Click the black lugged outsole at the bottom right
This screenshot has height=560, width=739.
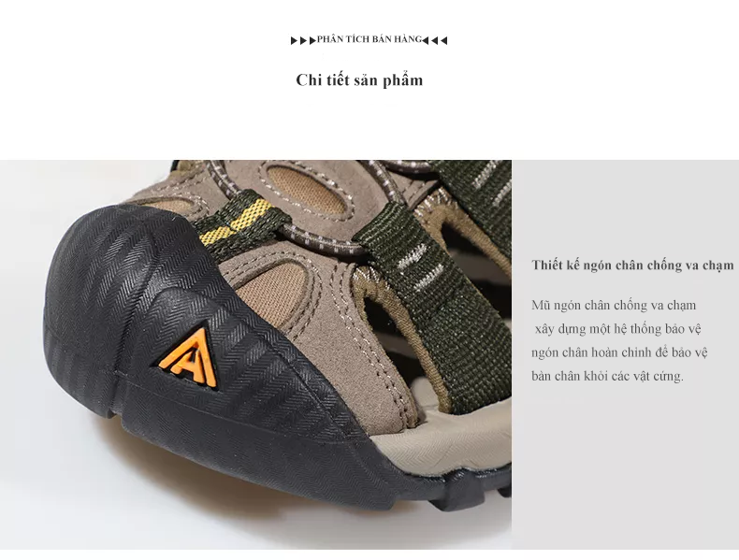pos(476,492)
